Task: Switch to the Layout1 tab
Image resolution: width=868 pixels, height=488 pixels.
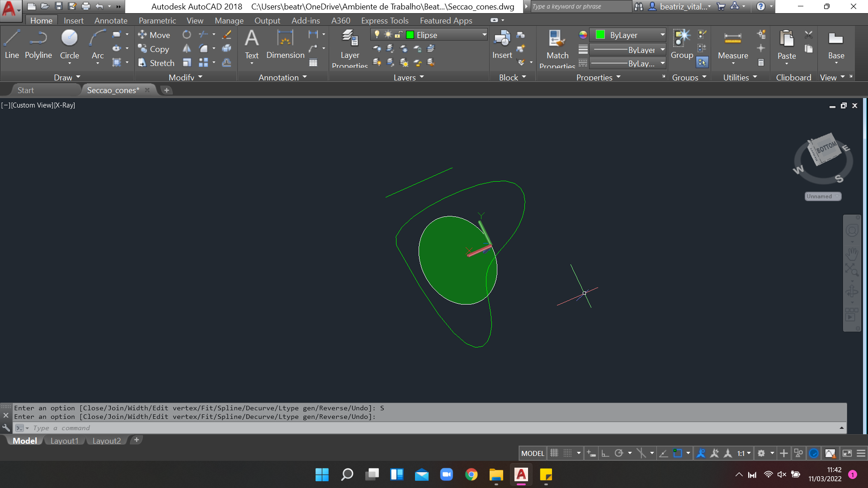Action: pyautogui.click(x=64, y=441)
